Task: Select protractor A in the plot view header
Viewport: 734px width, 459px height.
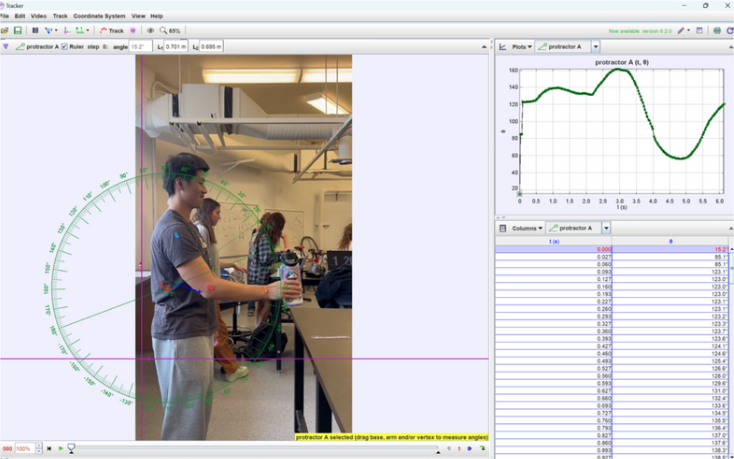Action: click(x=563, y=47)
